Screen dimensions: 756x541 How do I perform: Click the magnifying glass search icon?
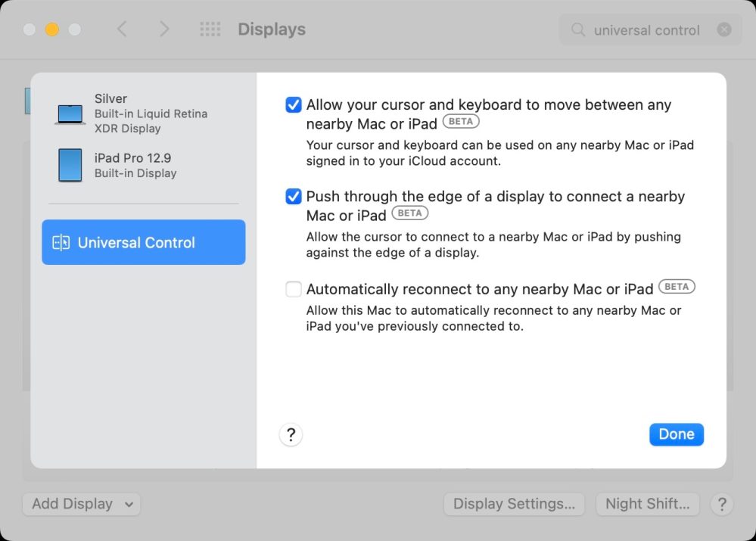(x=578, y=30)
